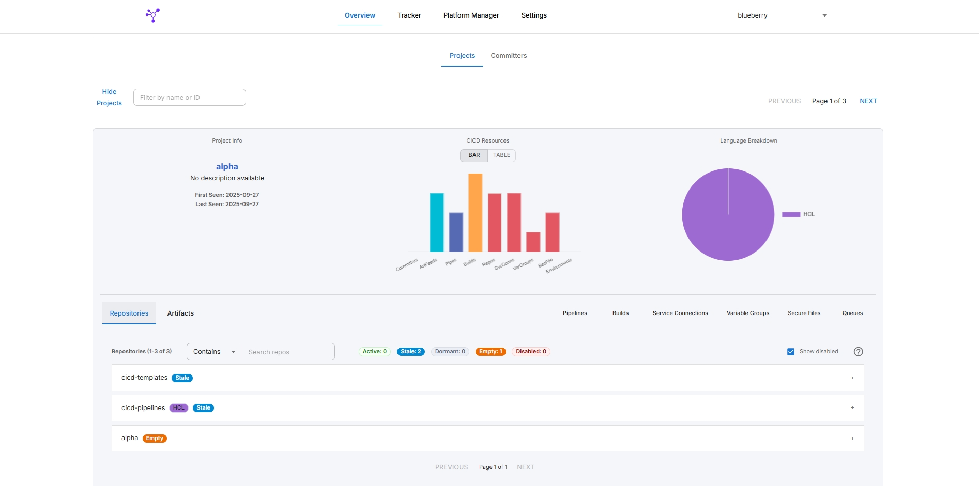The width and height of the screenshot is (980, 486).
Task: Click the HCL tag on cicd-pipelines
Action: 178,408
